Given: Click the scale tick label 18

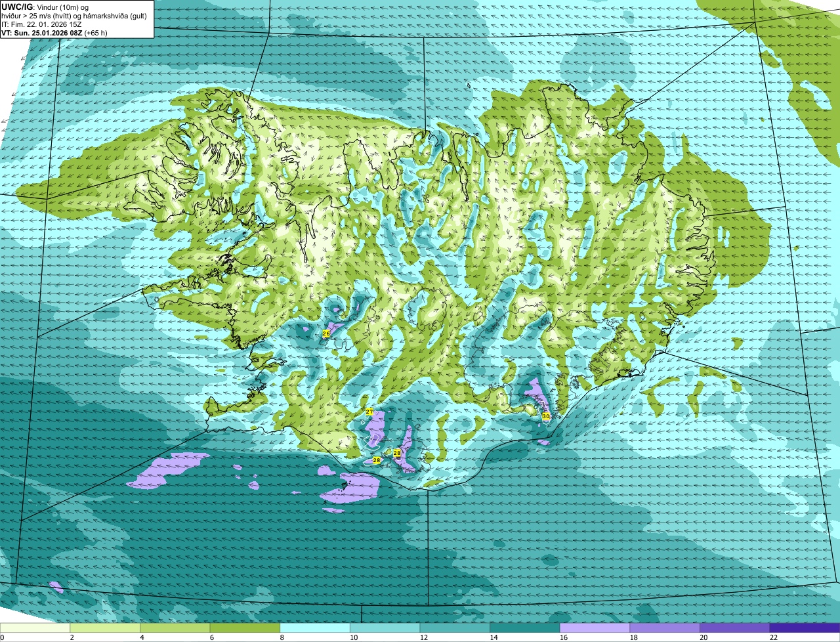Looking at the screenshot, I should point(634,637).
